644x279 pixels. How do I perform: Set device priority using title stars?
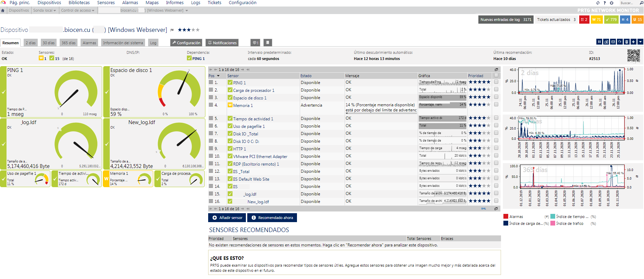(x=189, y=30)
